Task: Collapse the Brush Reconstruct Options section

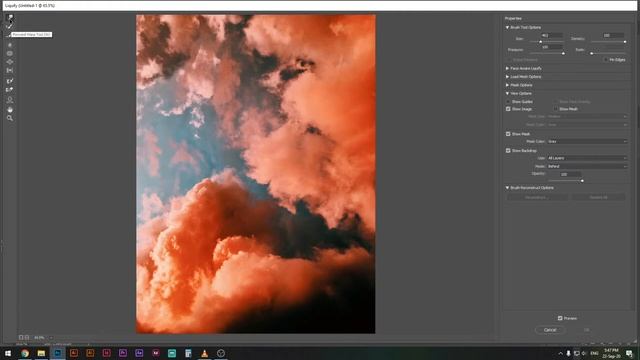Action: click(507, 188)
